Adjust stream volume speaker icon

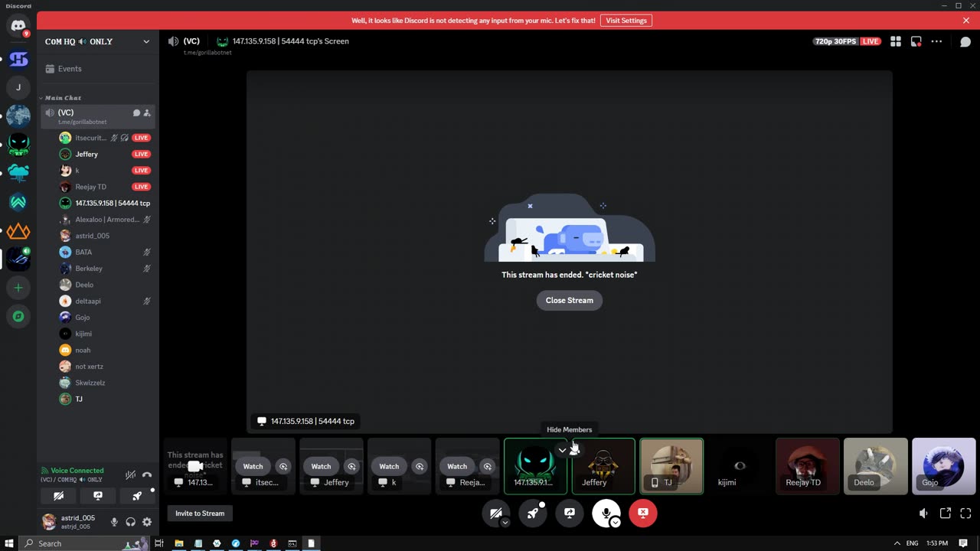click(923, 514)
